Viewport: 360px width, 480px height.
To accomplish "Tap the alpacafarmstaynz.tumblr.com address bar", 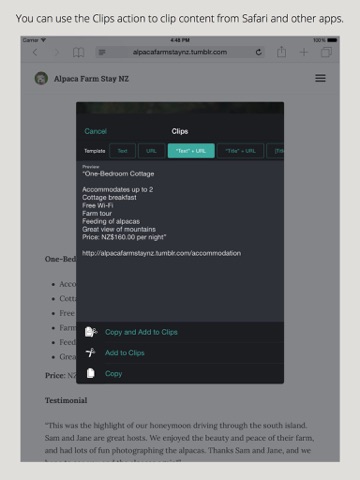I will tap(180, 52).
